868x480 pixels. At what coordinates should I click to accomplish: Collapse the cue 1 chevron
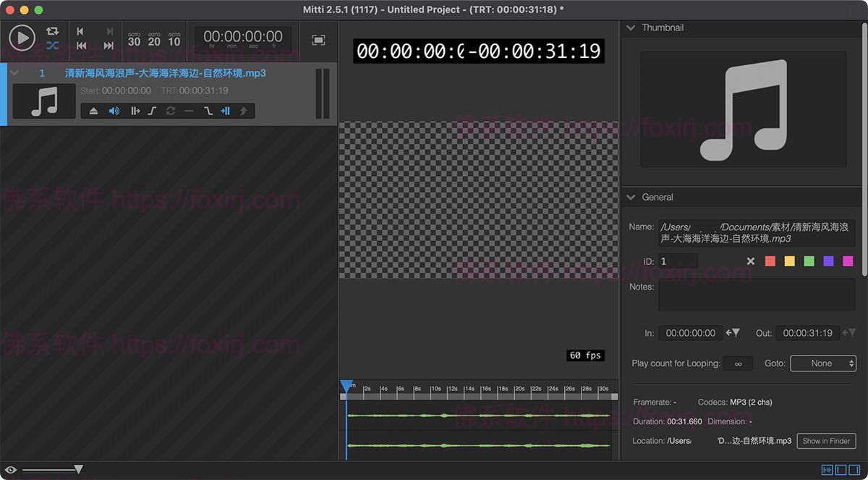(x=14, y=73)
